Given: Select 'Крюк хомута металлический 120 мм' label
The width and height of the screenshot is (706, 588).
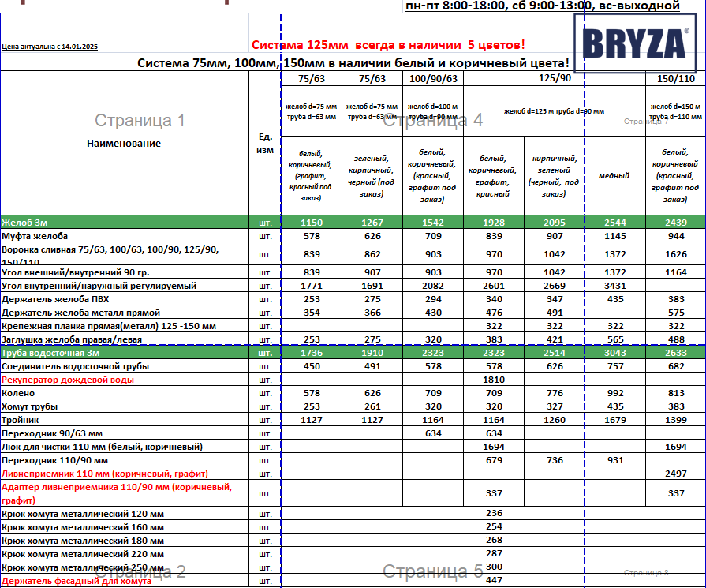Looking at the screenshot, I should [83, 514].
